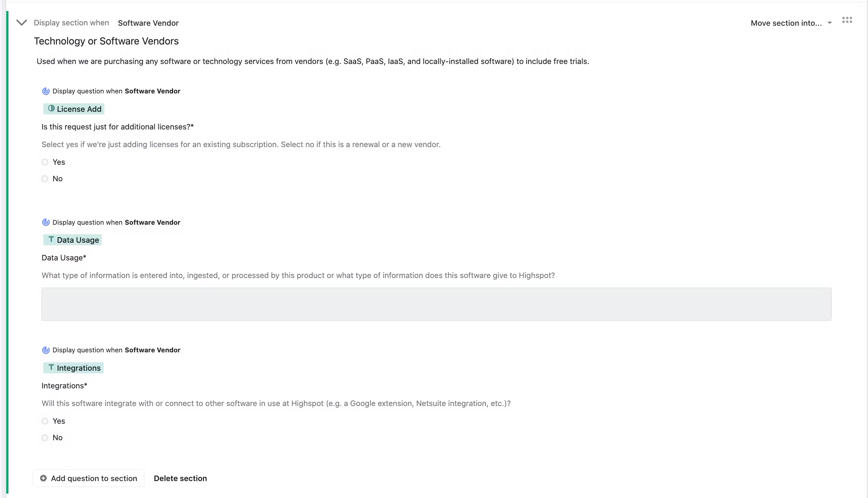Click the condition icon above Integrations
868x498 pixels.
[x=46, y=350]
